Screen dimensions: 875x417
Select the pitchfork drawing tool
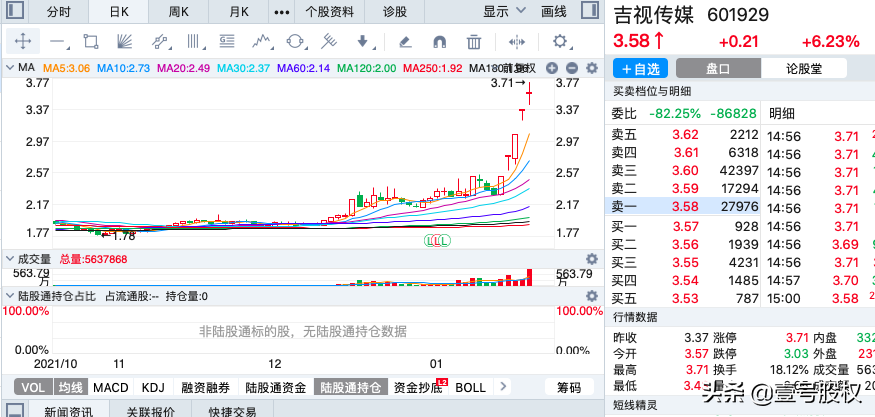pyautogui.click(x=329, y=41)
